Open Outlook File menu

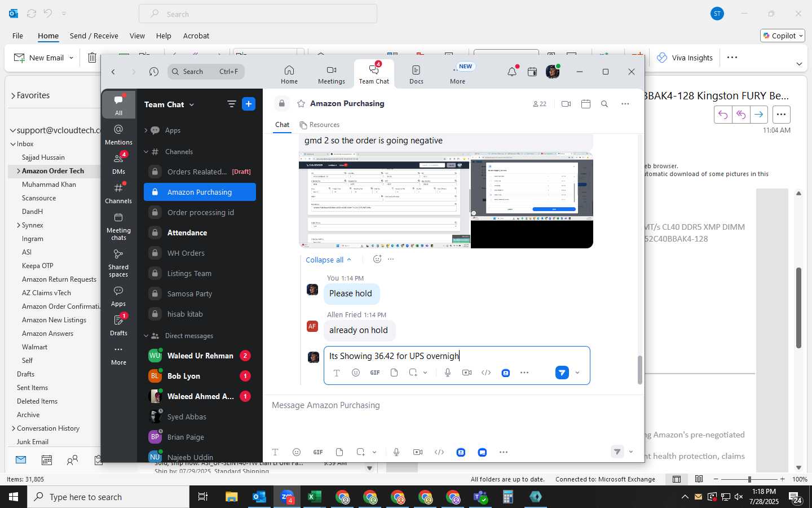(17, 36)
